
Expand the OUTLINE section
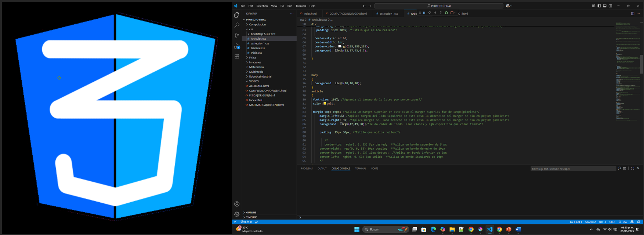pos(269,213)
